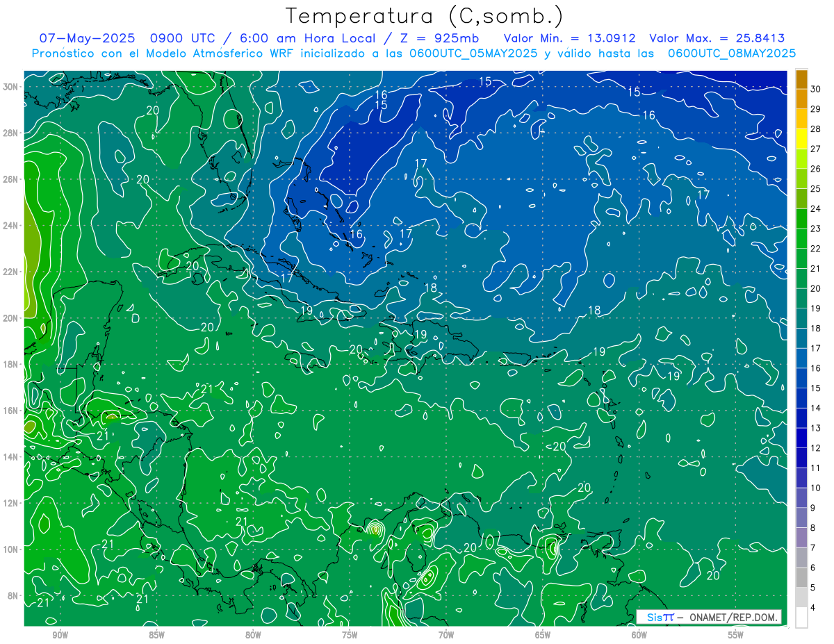Image resolution: width=834 pixels, height=644 pixels.
Task: Click "Valor Min. = 13.0912" text
Action: pos(569,38)
